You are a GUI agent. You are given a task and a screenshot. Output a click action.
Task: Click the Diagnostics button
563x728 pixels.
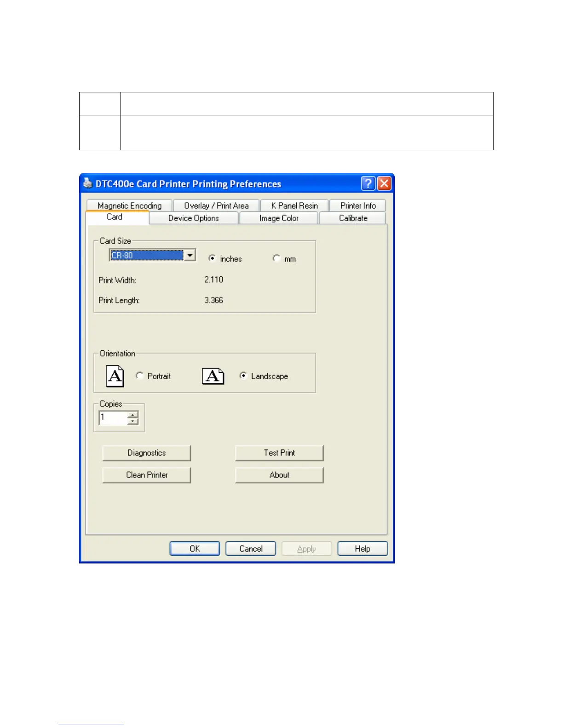pyautogui.click(x=146, y=453)
